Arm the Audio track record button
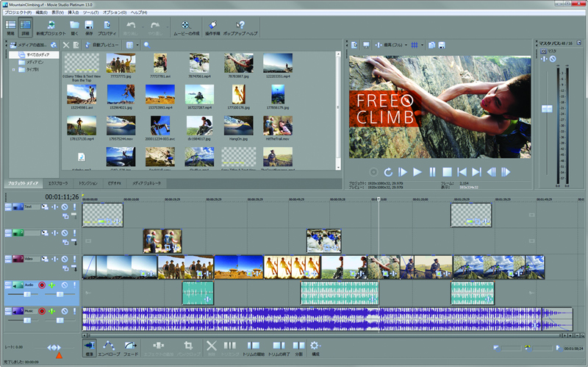The height and width of the screenshot is (367, 588). (42, 285)
